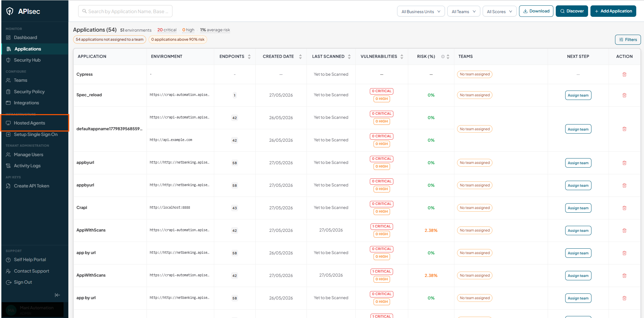Open Hosted Agents in the sidebar
Image resolution: width=644 pixels, height=318 pixels.
tap(35, 123)
